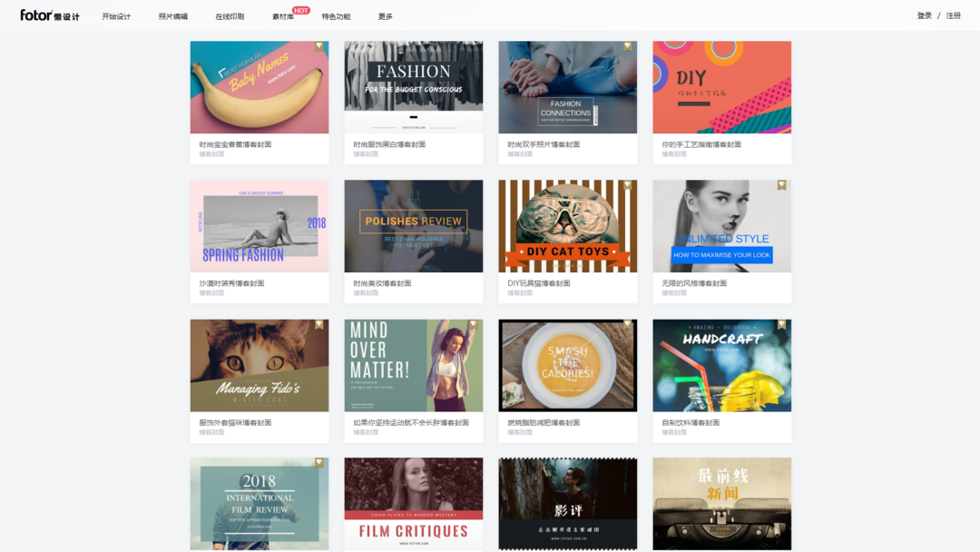Click the title DIY玩具猫博客封面
This screenshot has height=552, width=980.
pos(539,283)
